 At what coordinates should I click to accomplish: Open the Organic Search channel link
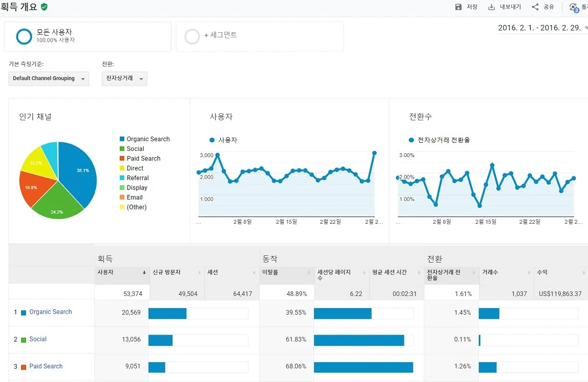50,312
